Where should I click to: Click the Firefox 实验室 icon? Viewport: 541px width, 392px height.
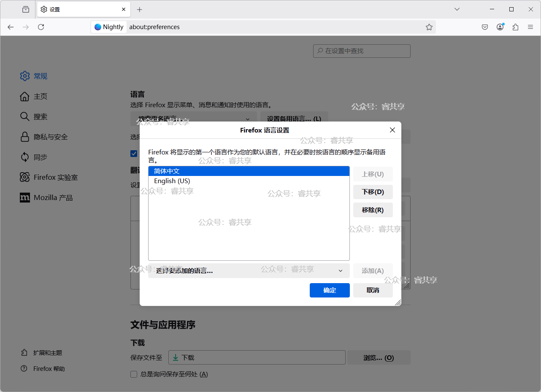coord(25,178)
